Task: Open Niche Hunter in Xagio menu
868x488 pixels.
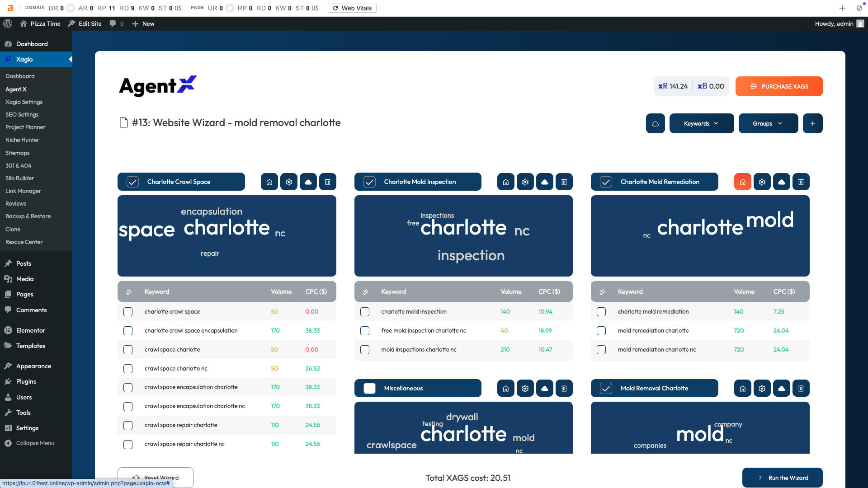Action: pyautogui.click(x=22, y=140)
